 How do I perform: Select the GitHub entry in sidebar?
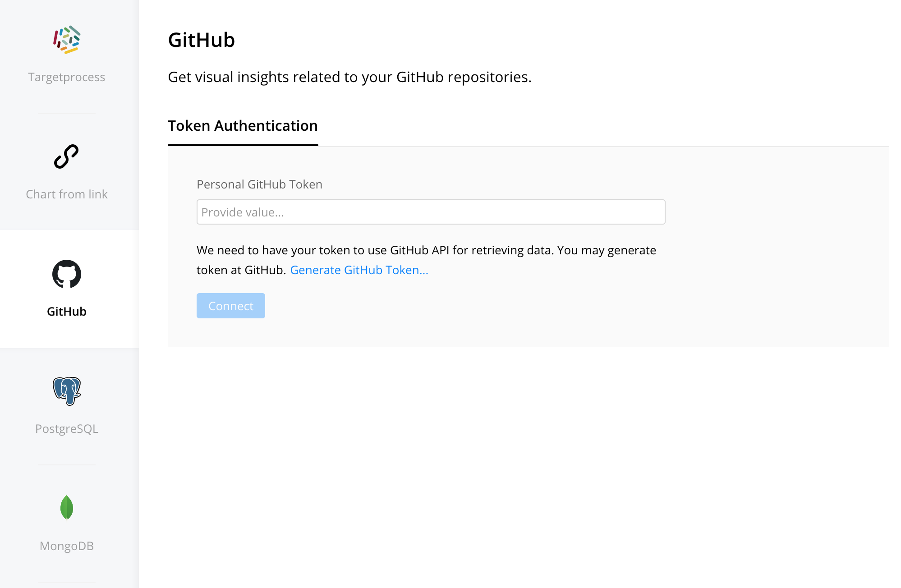coord(67,311)
